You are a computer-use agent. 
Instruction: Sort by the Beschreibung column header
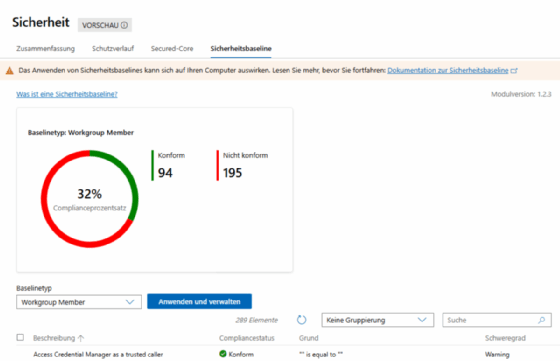(x=54, y=338)
